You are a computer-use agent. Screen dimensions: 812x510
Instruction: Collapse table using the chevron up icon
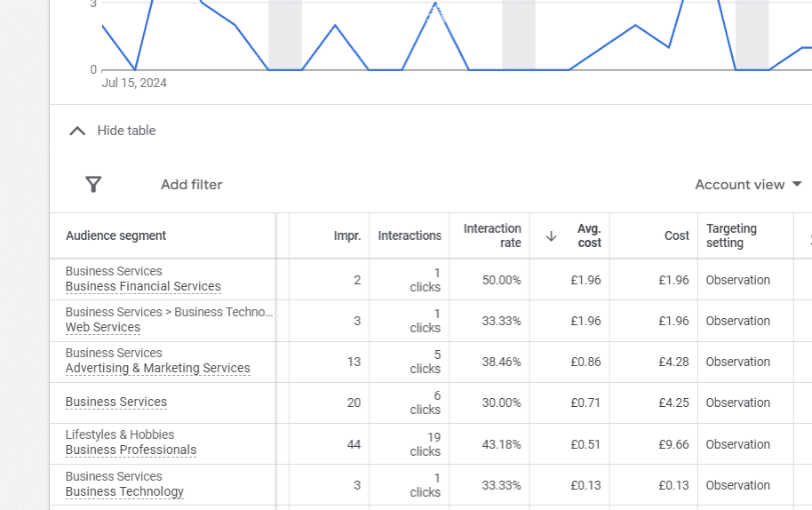tap(78, 131)
